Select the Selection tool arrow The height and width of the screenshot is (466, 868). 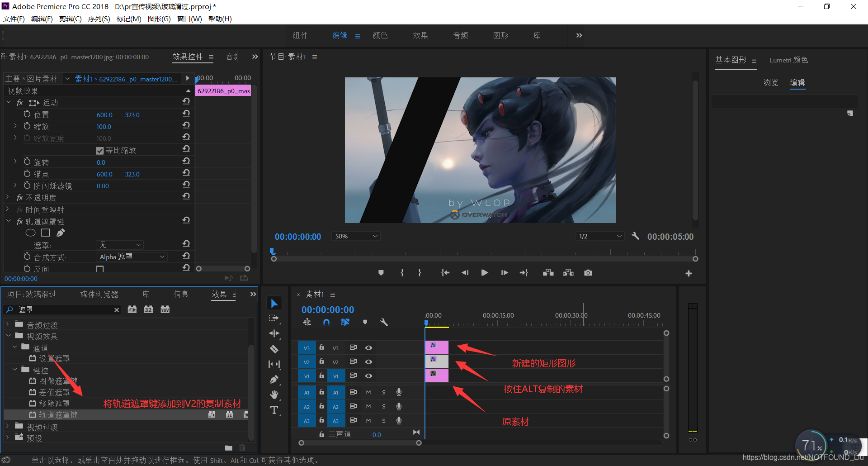point(274,303)
